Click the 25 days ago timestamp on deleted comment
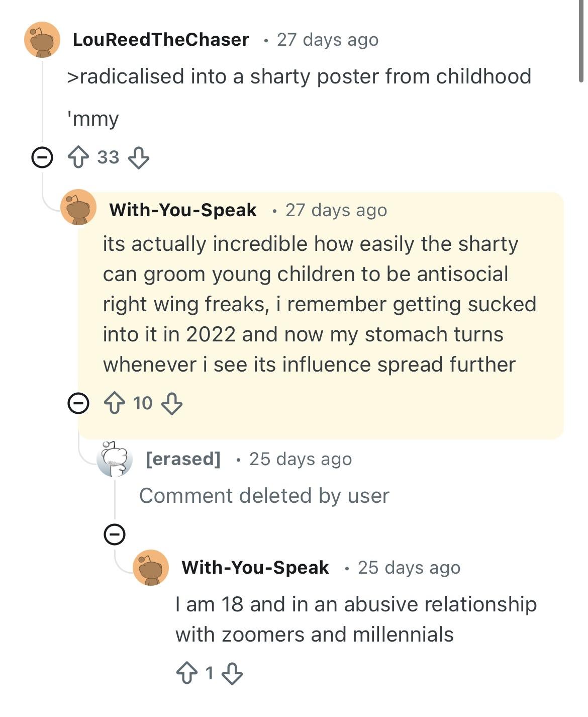Image resolution: width=588 pixels, height=717 pixels. pyautogui.click(x=301, y=459)
